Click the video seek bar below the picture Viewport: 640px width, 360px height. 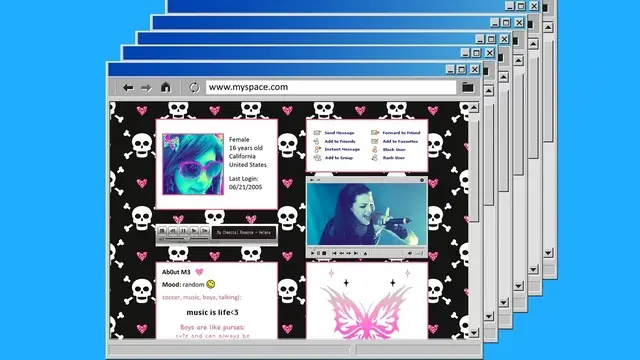pyautogui.click(x=367, y=247)
